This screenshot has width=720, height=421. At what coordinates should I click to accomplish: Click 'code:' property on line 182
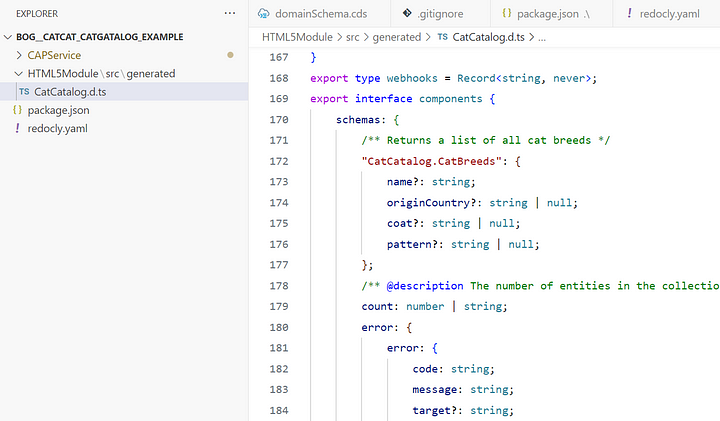point(428,369)
